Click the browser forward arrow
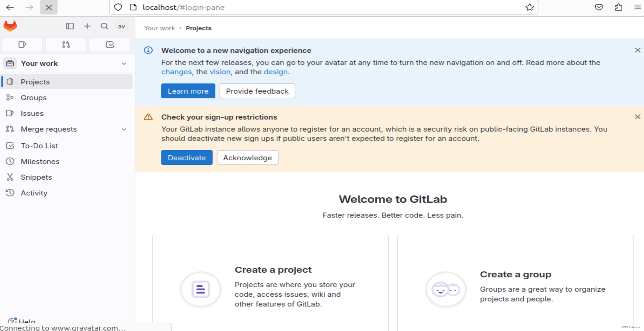This screenshot has width=644, height=331. [x=29, y=7]
